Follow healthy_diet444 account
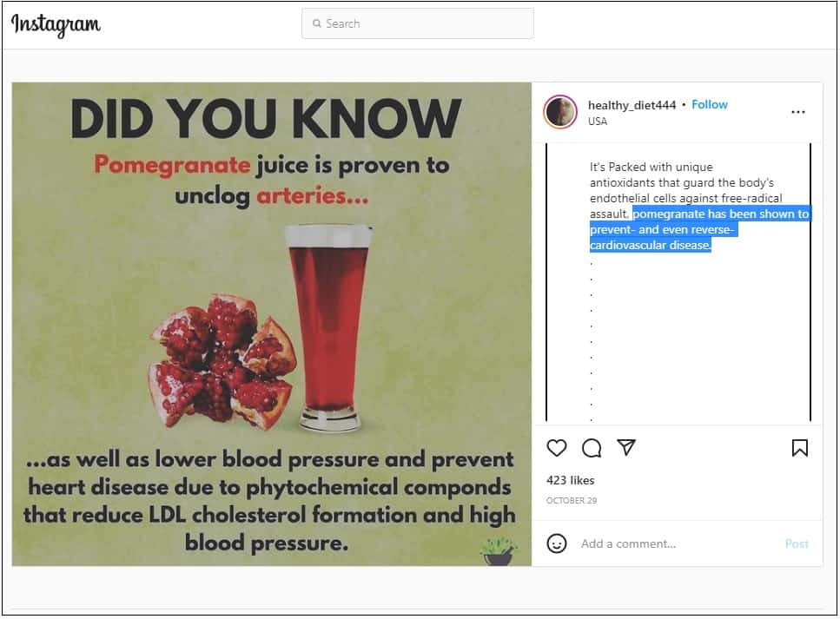Screen dimensions: 840x619 click(x=710, y=104)
